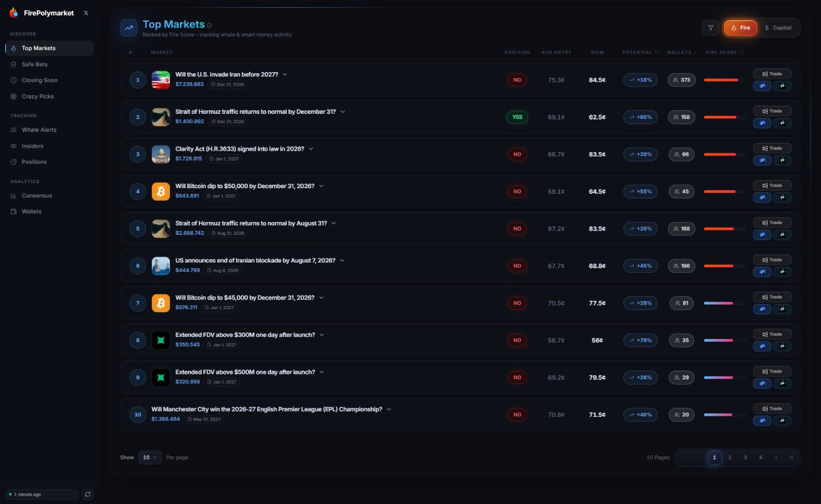Click the Bitcoin logo for $50,000 dip market
821x504 pixels.
(x=161, y=191)
